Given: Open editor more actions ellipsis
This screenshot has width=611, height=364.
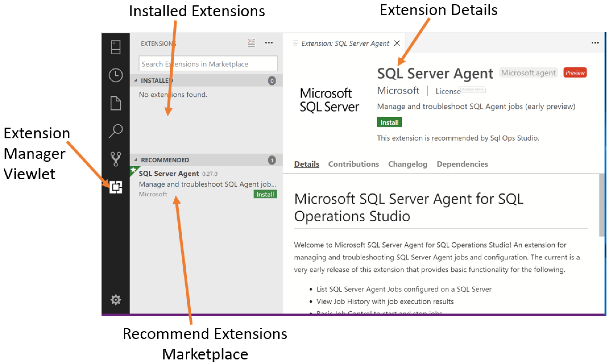Looking at the screenshot, I should (595, 43).
